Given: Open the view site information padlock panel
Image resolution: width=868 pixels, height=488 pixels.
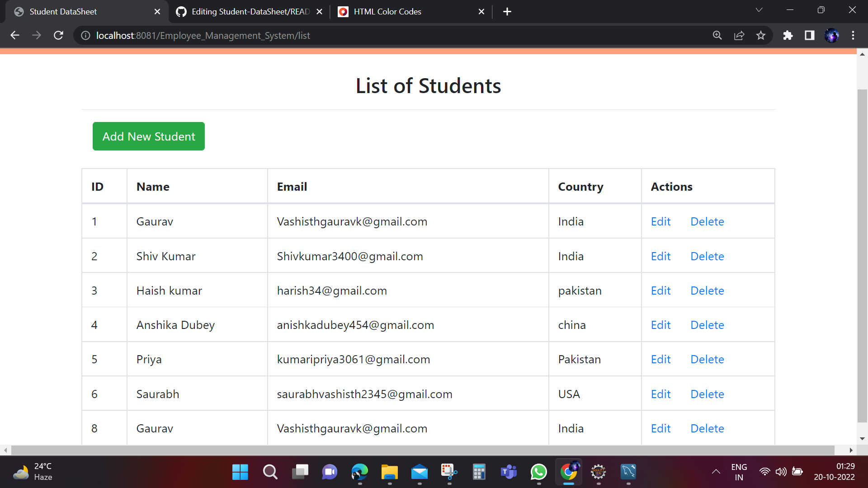Looking at the screenshot, I should point(85,35).
